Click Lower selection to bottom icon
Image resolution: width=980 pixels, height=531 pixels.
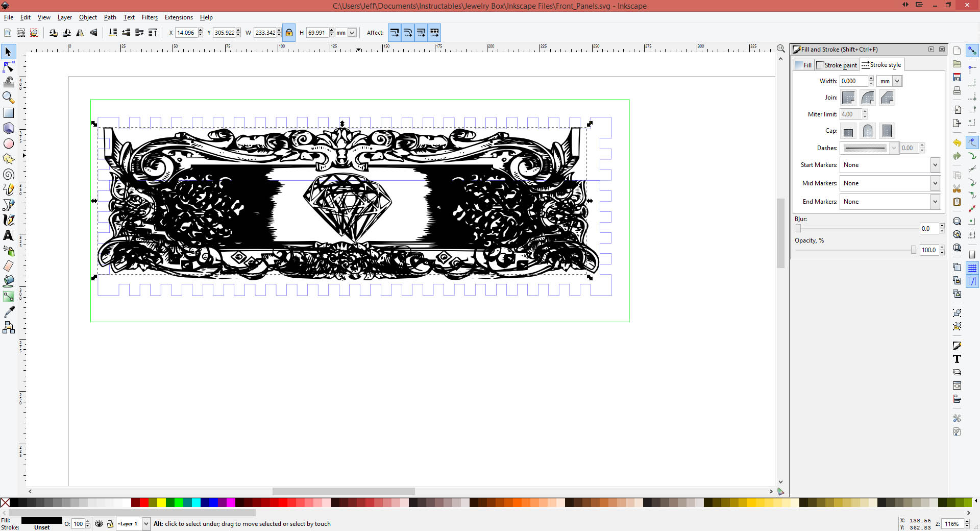point(113,33)
